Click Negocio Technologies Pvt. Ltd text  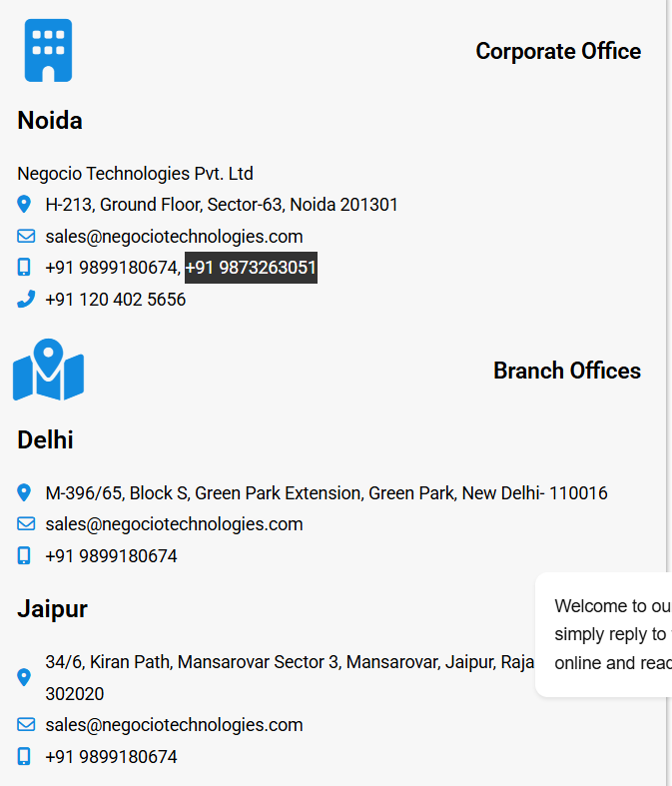pos(135,174)
